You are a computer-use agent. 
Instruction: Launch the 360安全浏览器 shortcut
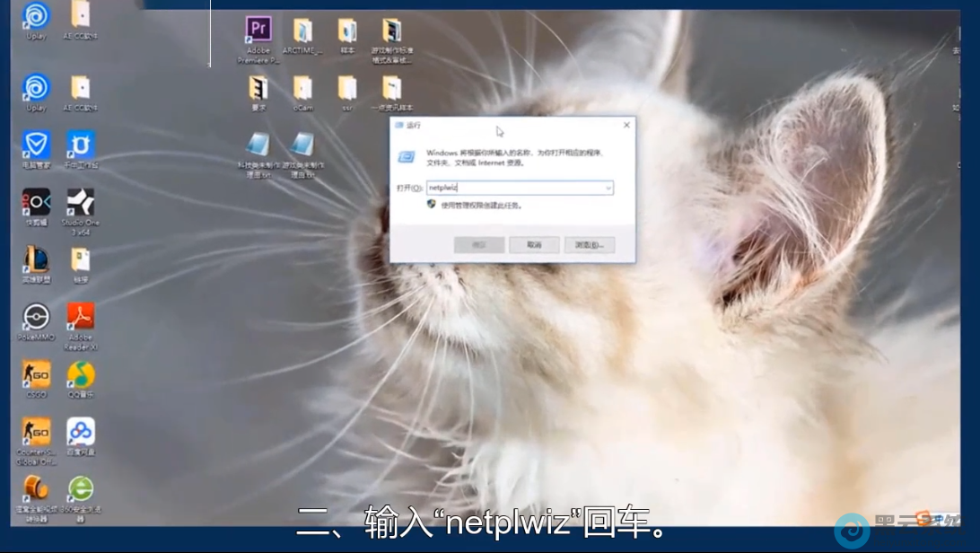click(81, 489)
